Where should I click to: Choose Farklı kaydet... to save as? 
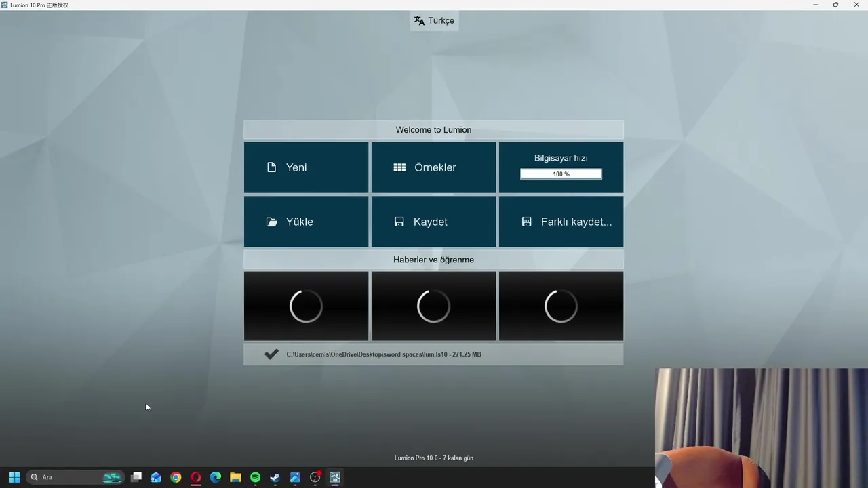(561, 222)
